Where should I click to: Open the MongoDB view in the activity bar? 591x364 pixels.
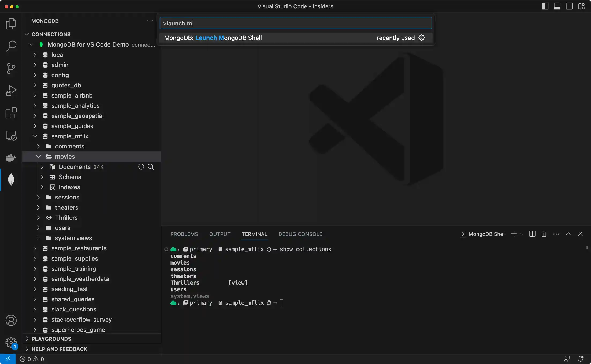click(x=11, y=180)
